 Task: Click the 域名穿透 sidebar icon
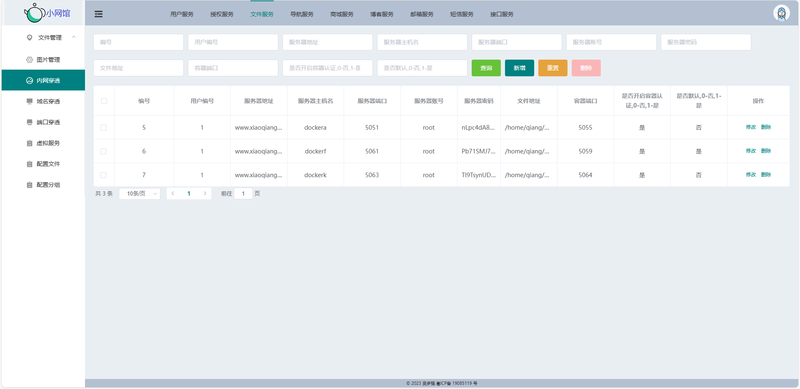29,102
